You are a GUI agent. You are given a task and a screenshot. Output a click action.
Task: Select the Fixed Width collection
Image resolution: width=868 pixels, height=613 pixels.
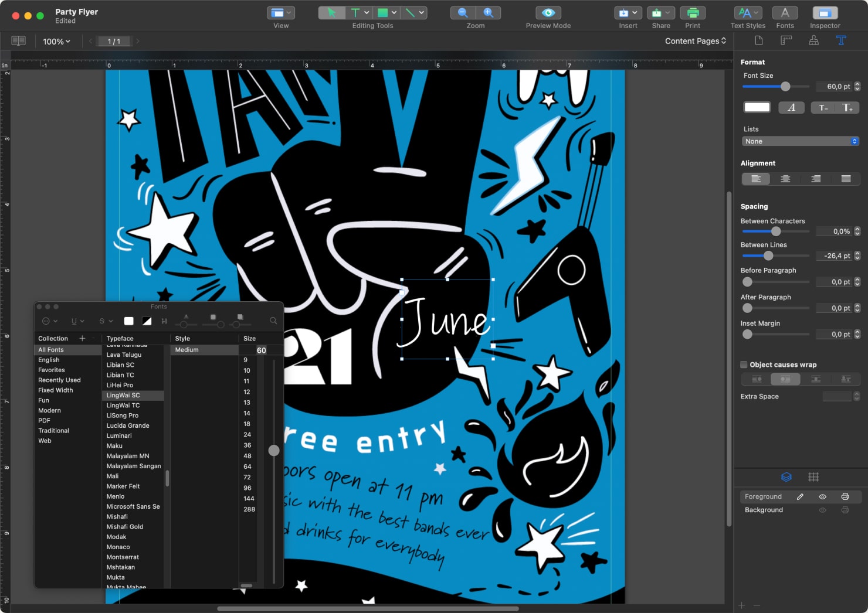click(68, 390)
